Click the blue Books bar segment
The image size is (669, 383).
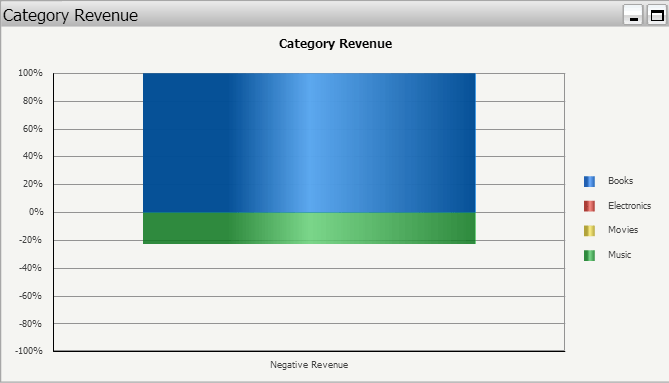[309, 142]
